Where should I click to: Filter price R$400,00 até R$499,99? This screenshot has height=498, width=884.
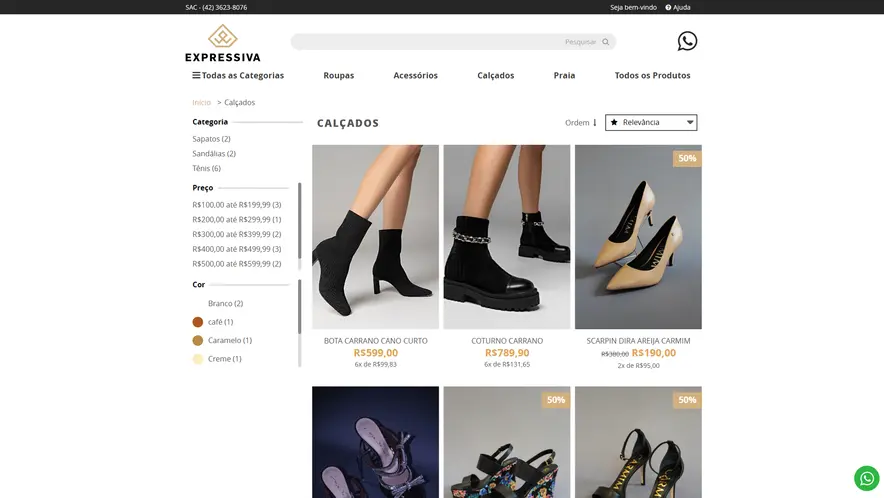click(x=237, y=249)
